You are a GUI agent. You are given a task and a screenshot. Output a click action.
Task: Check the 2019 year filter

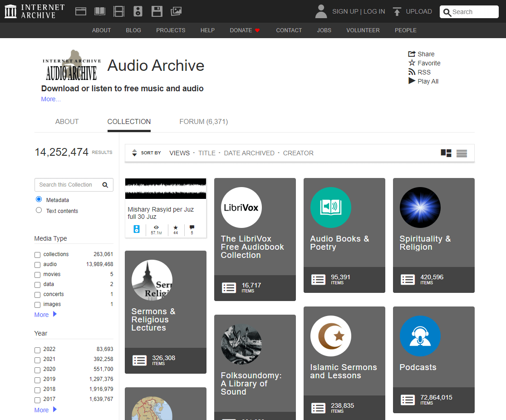pos(37,380)
